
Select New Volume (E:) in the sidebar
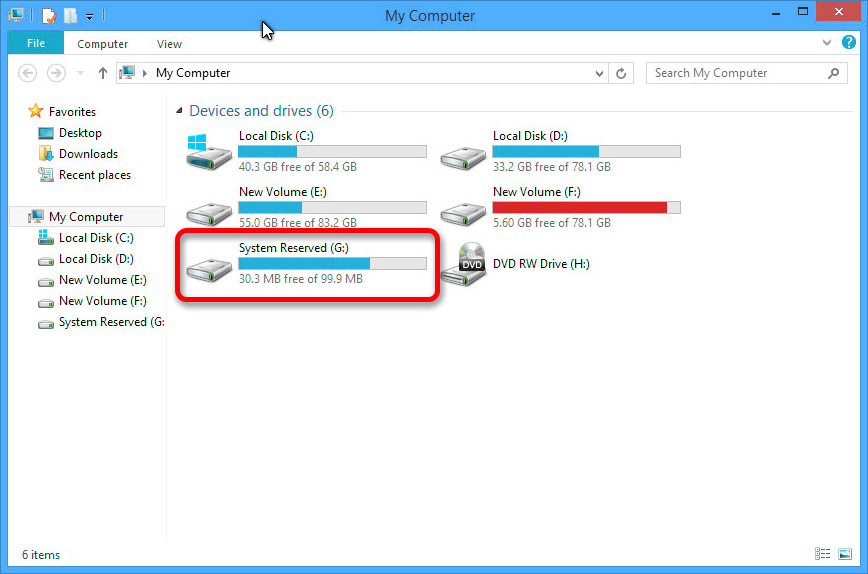(x=102, y=280)
